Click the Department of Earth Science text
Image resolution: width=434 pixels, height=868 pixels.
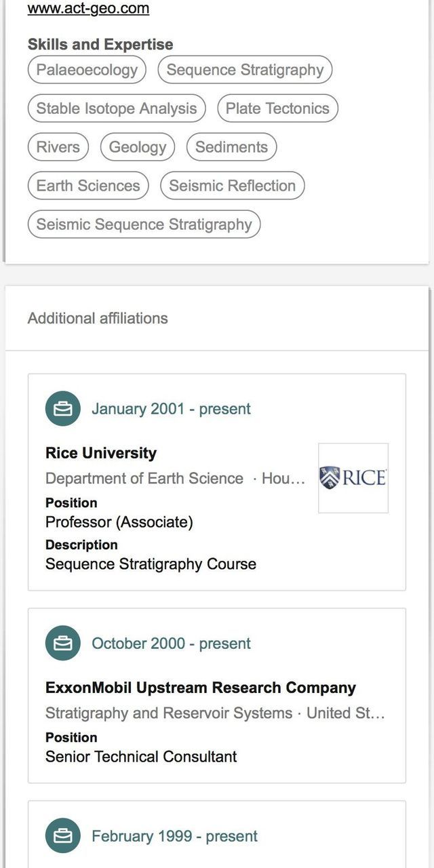coord(144,479)
